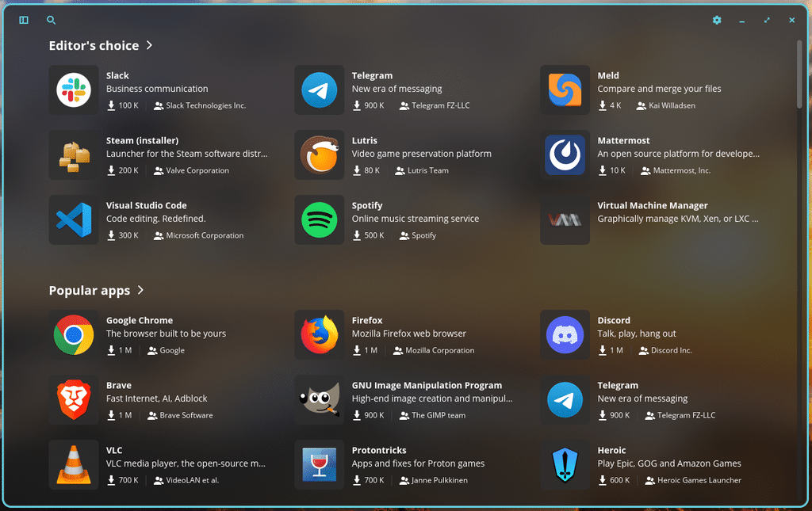Open the Popular apps heading
This screenshot has height=511, width=812.
tap(90, 291)
